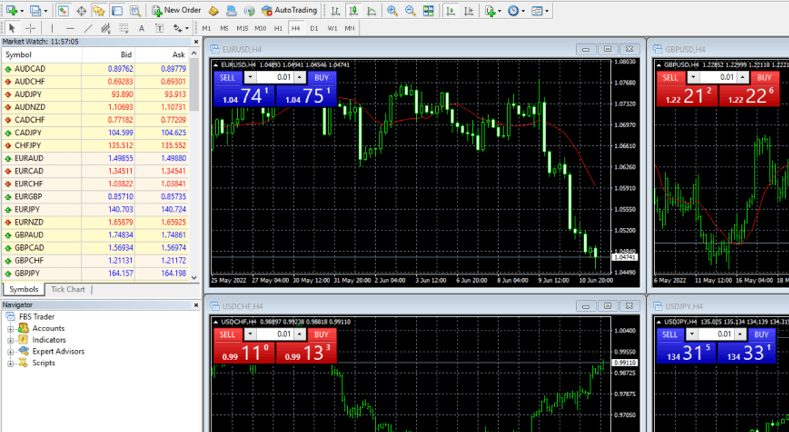This screenshot has height=432, width=789.
Task: Switch to H1 timeframe
Action: coord(278,29)
